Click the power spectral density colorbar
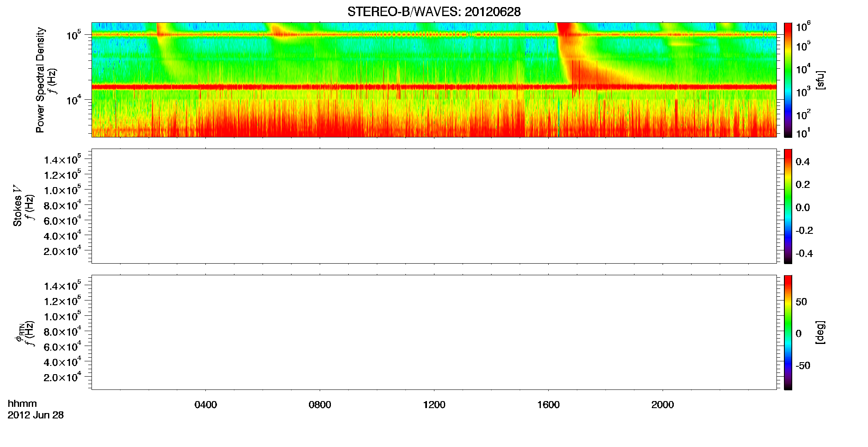The width and height of the screenshot is (868, 447). pyautogui.click(x=788, y=80)
